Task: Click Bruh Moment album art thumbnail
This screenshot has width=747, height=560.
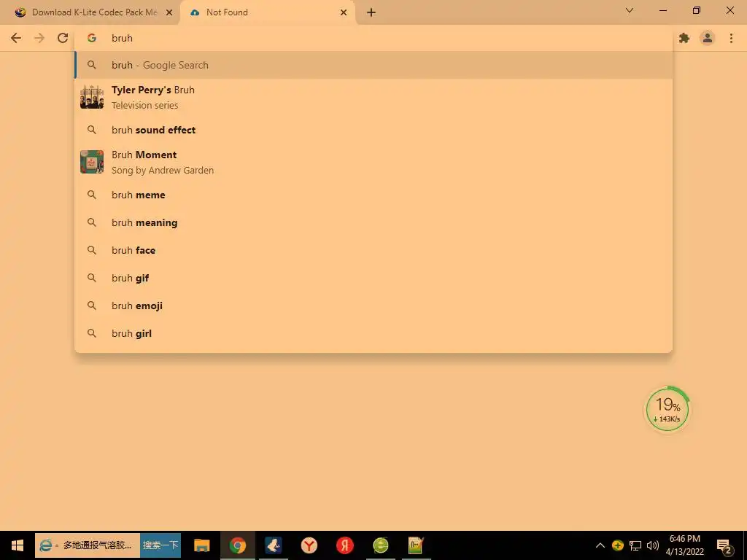Action: pos(92,162)
